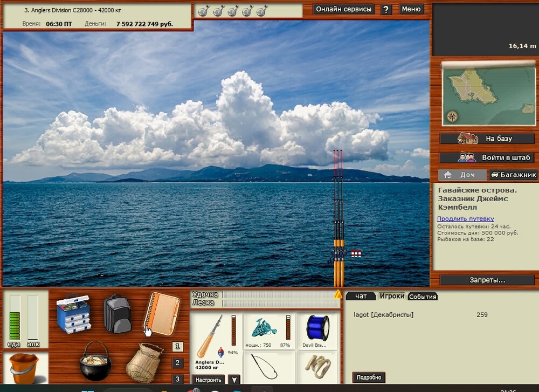Click the red-blue float icon near 94%
The image size is (539, 392).
[221, 353]
